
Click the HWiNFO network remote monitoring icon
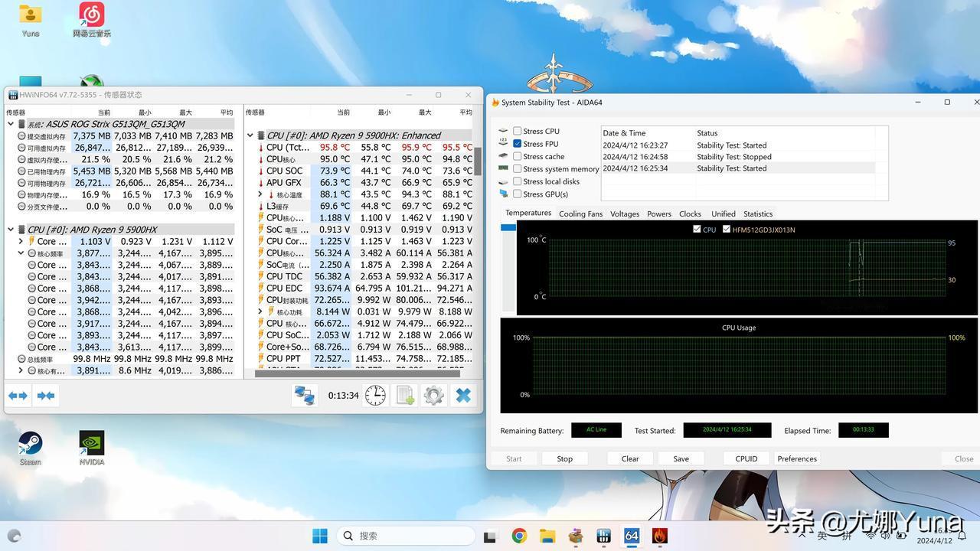click(304, 396)
